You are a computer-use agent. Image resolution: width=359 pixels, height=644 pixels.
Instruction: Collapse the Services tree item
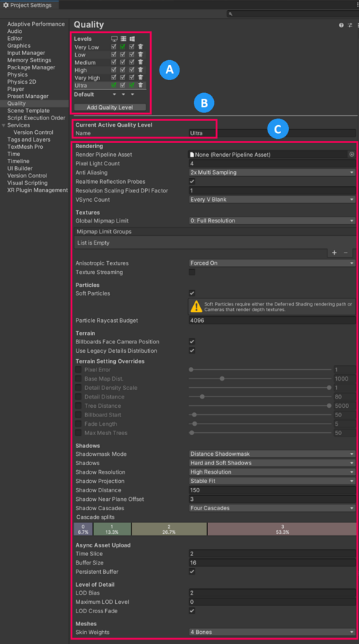(x=4, y=125)
